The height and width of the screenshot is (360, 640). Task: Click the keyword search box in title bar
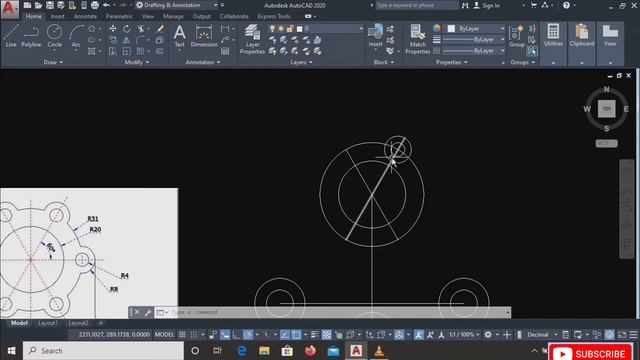(416, 5)
